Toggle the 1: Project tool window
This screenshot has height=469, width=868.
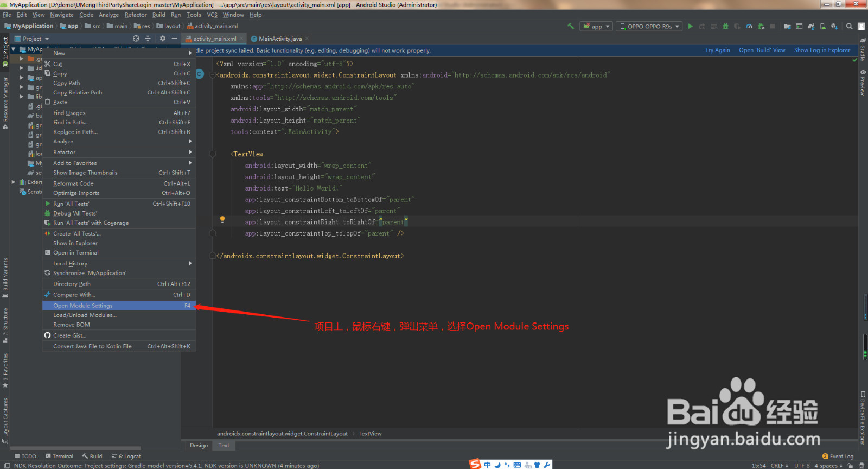tap(5, 52)
